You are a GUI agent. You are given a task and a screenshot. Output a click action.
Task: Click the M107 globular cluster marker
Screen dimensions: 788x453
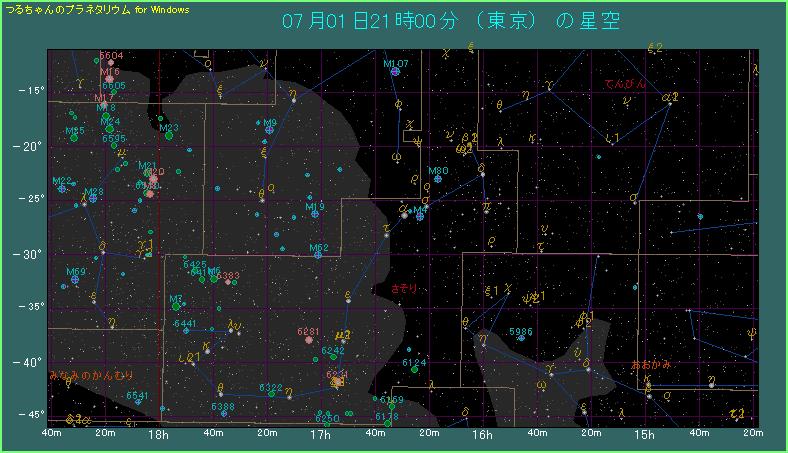395,72
